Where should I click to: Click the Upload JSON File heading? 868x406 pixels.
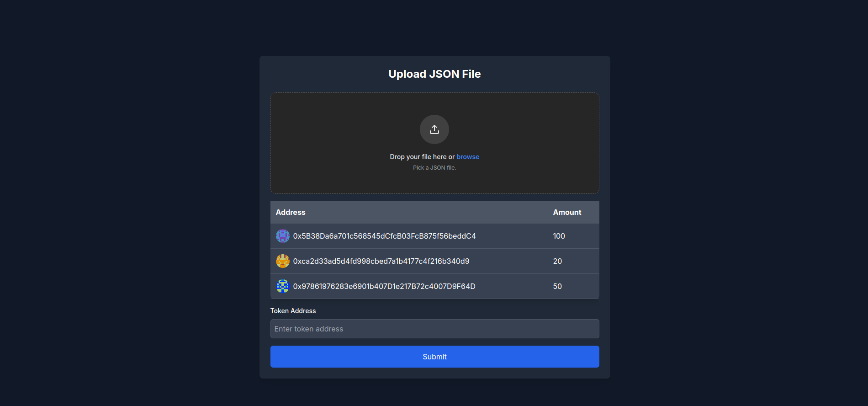point(434,74)
